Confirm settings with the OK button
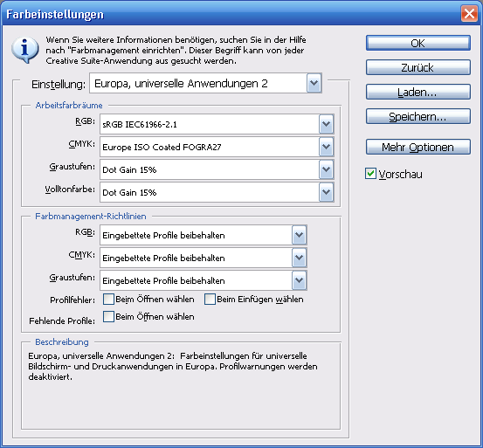The image size is (483, 448). pyautogui.click(x=418, y=43)
